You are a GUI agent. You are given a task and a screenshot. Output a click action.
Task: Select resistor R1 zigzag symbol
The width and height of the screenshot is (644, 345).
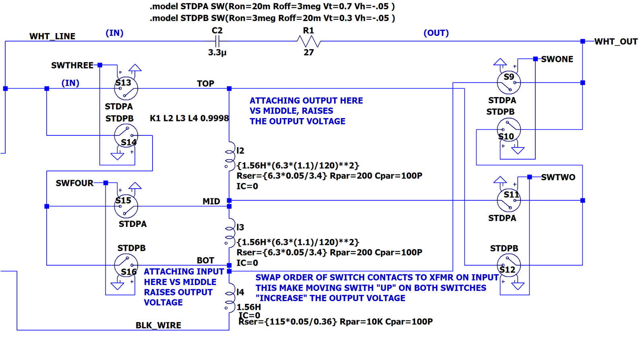point(309,41)
